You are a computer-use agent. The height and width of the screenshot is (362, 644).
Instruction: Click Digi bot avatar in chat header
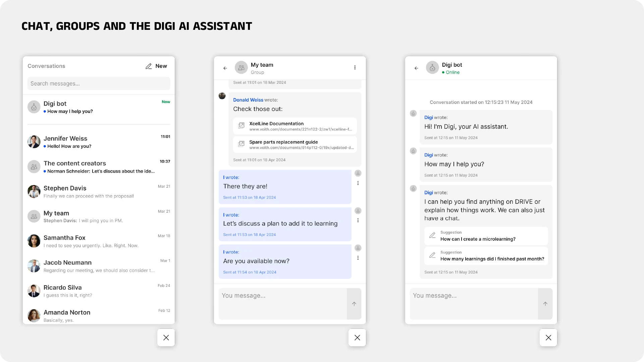point(432,67)
